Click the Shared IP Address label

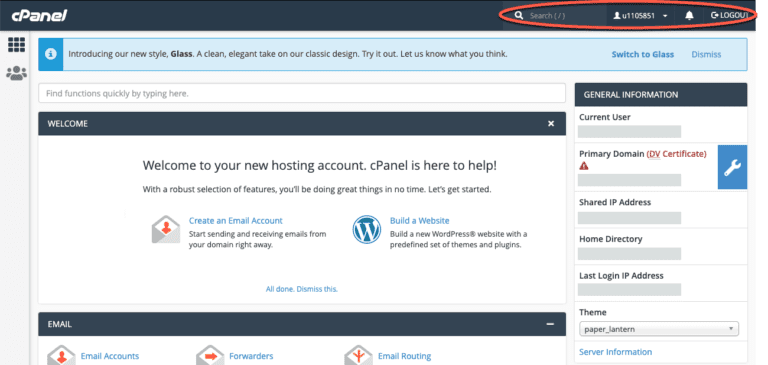point(615,202)
